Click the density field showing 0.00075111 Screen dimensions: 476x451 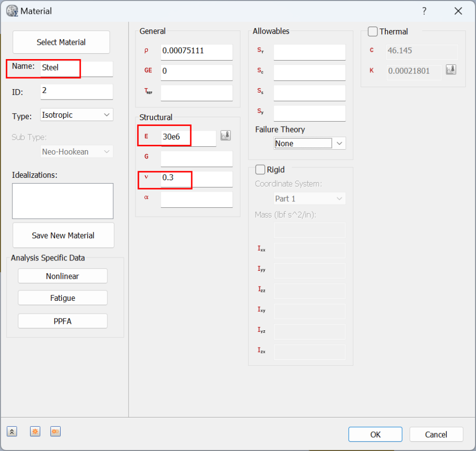click(x=196, y=51)
